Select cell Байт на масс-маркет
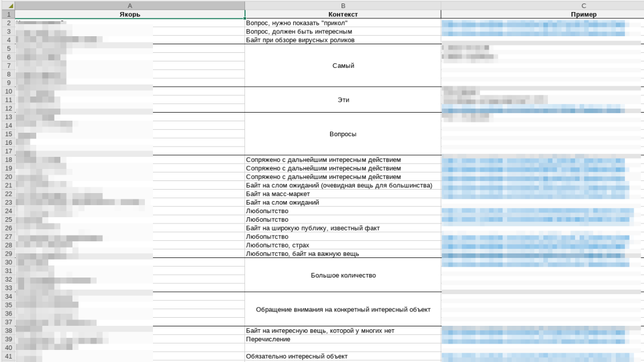The height and width of the screenshot is (362, 644). pyautogui.click(x=343, y=194)
